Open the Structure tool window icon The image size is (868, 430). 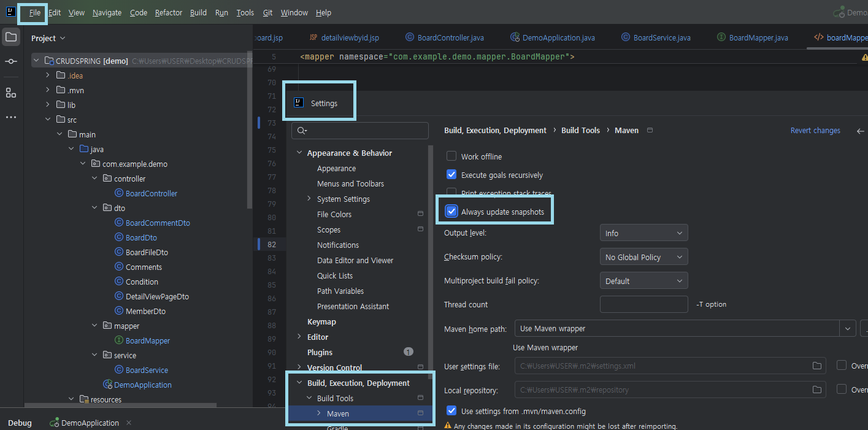point(11,93)
